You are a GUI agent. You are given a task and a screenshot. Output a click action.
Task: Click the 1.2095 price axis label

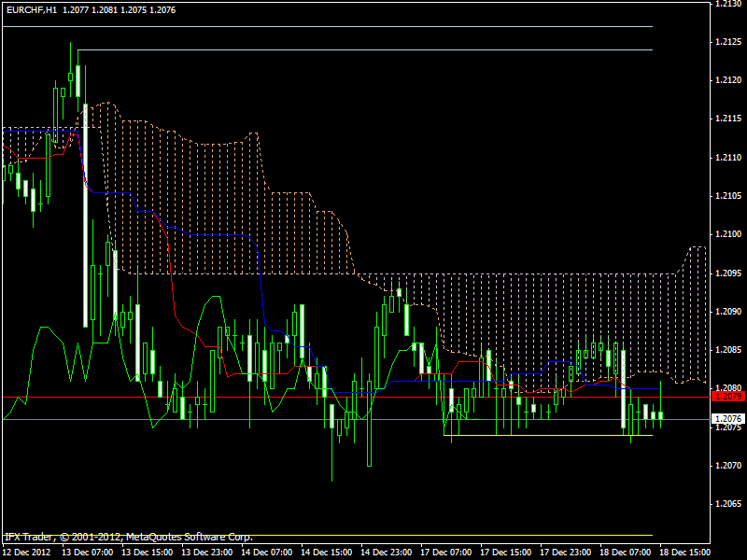(x=728, y=273)
